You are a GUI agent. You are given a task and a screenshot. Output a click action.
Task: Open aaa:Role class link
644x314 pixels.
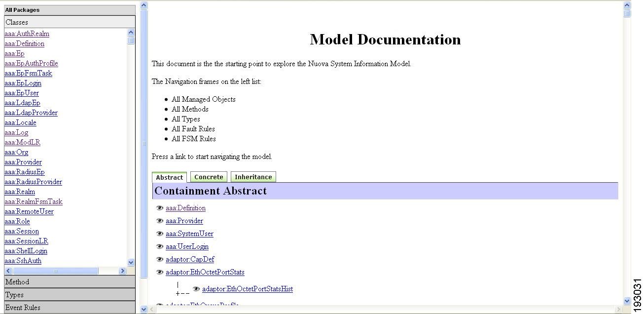click(x=17, y=221)
